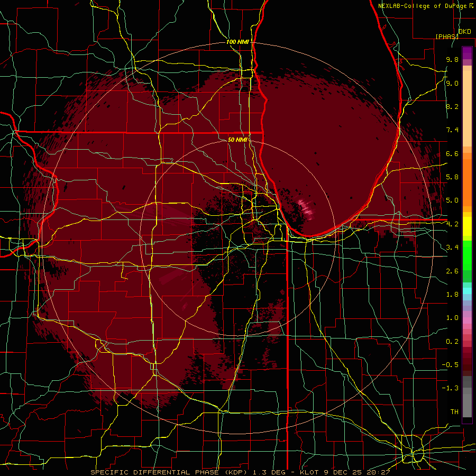476x476 pixels.
Task: Click the 4.2 scale value
Action: 452,224
